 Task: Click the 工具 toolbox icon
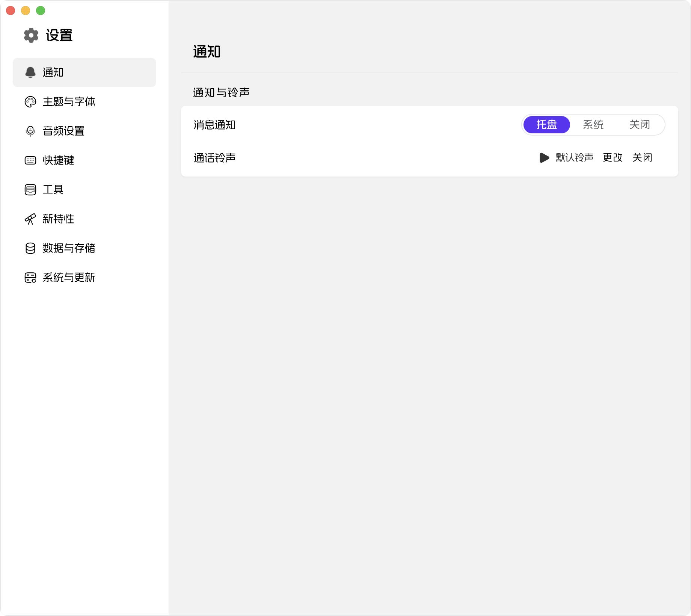[30, 189]
